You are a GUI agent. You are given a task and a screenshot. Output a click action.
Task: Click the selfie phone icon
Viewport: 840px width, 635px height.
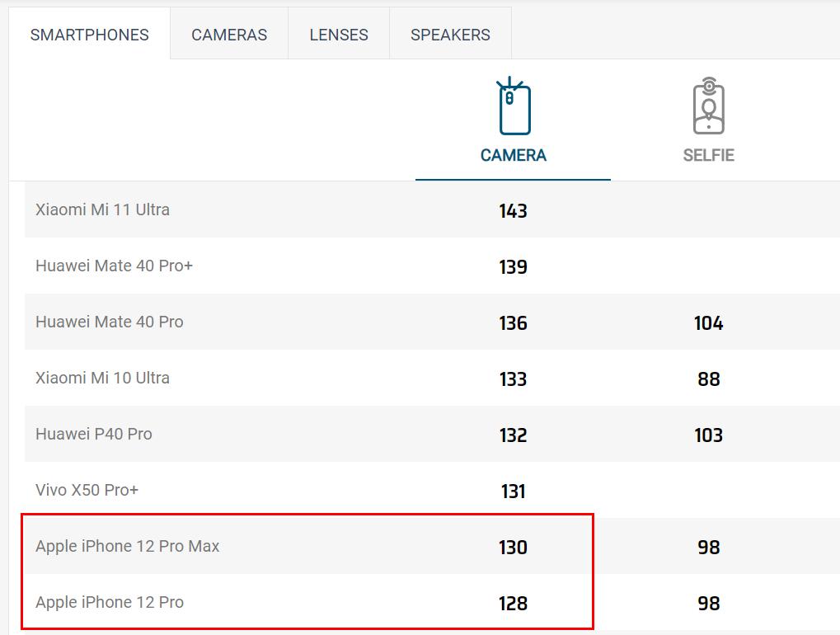point(708,107)
